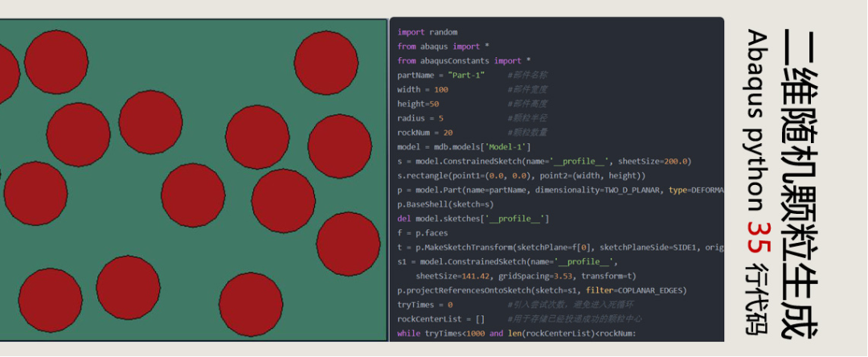Click the 'p = model.Part(name=partName...' line
868x357 pixels.
click(560, 191)
